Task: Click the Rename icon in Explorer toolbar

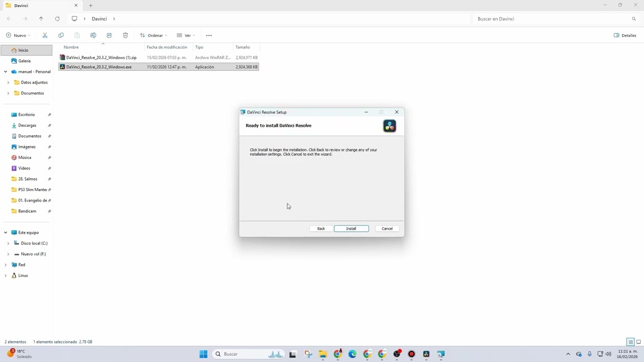Action: [93, 35]
